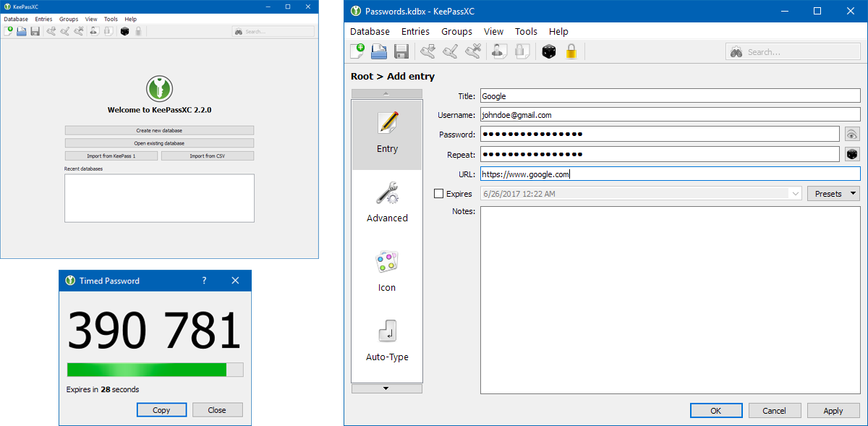Image resolution: width=868 pixels, height=426 pixels.
Task: Select the Icon section in entry sidebar
Action: click(387, 273)
